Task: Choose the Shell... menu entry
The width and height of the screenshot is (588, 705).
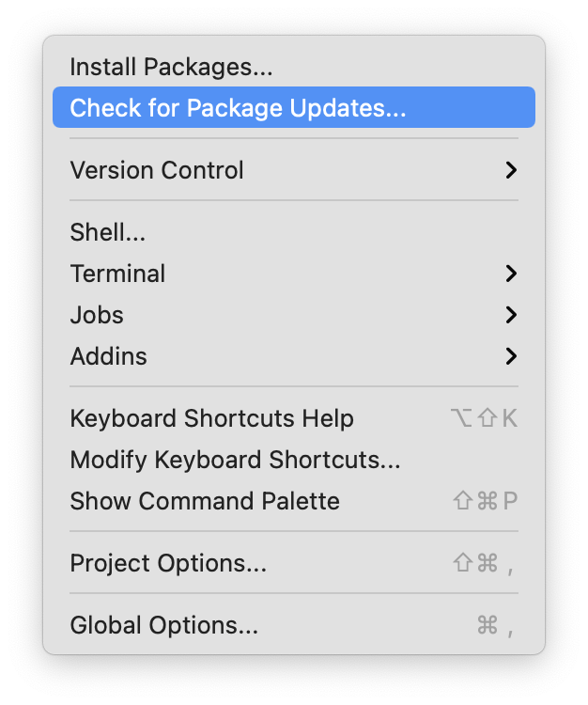Action: pos(107,232)
